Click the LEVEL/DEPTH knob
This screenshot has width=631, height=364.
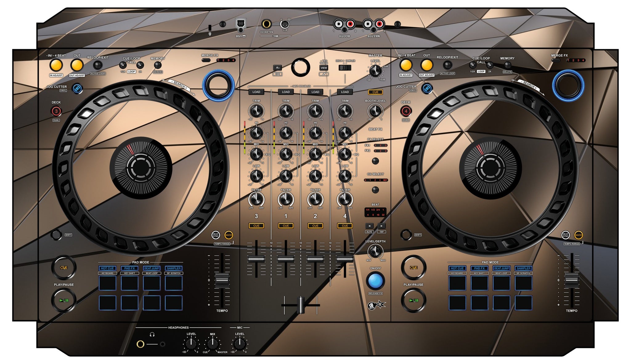tap(375, 252)
